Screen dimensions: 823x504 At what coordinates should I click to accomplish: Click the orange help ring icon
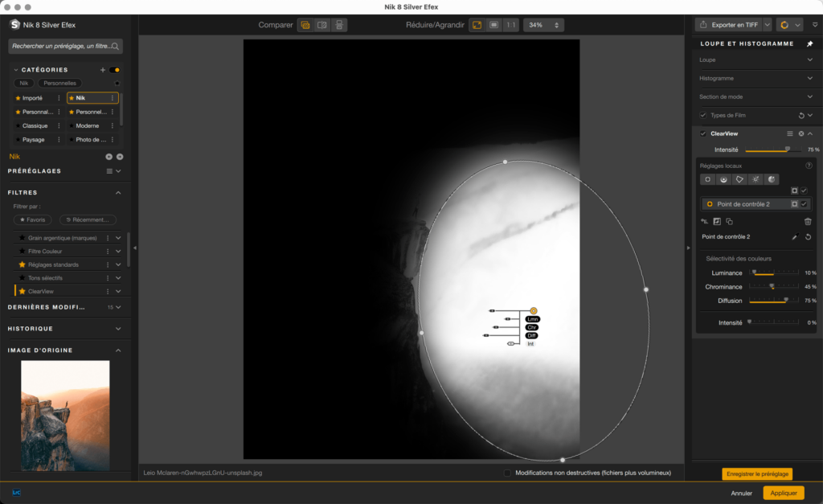coord(784,25)
